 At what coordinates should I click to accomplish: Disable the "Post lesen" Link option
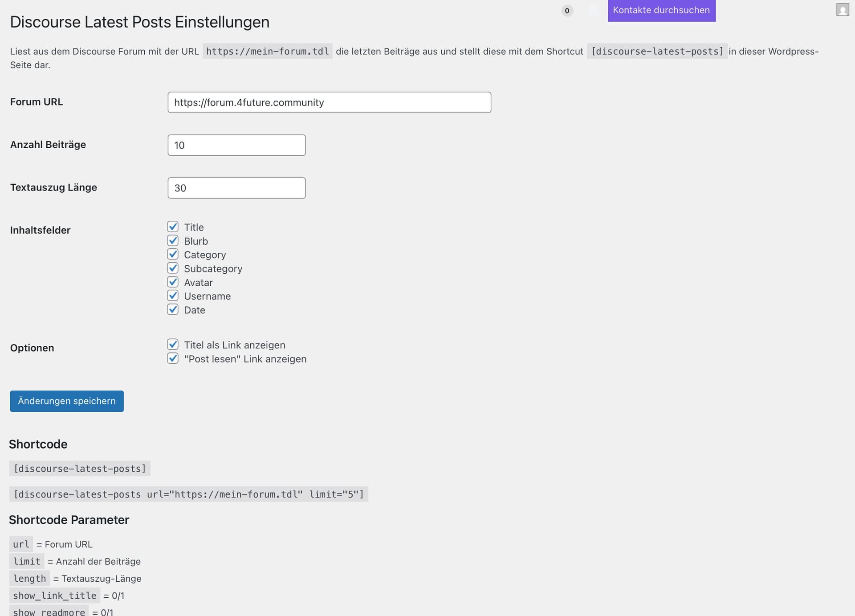click(173, 358)
